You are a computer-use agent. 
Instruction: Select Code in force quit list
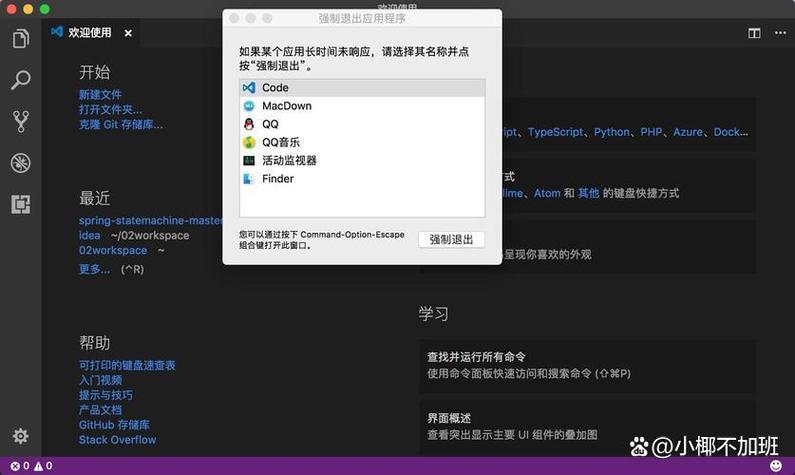[x=362, y=88]
